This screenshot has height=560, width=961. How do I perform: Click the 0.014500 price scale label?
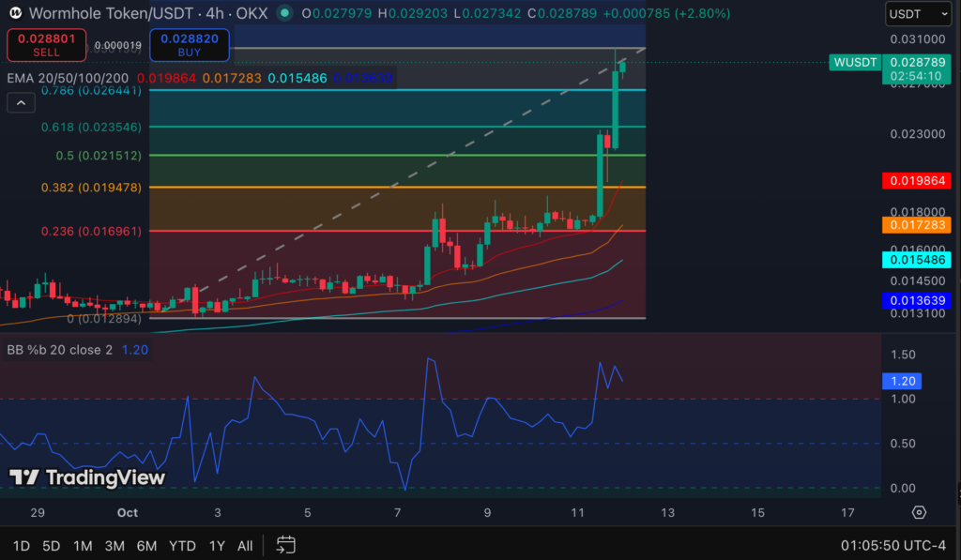point(918,280)
